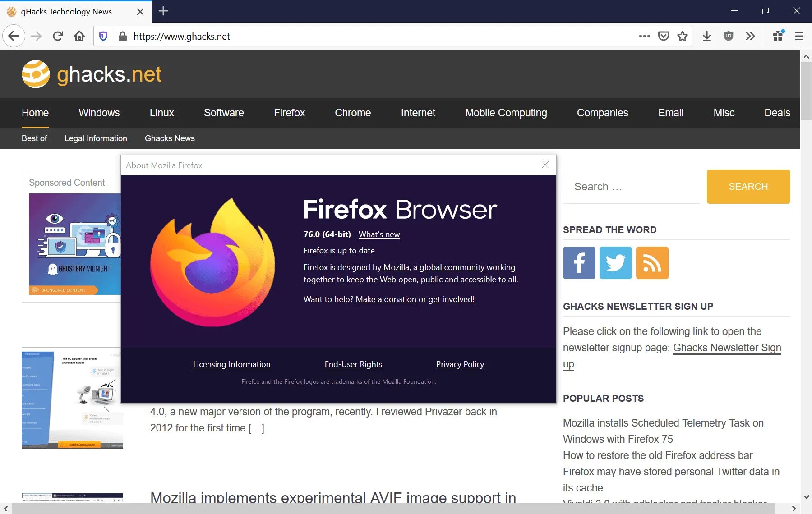Open the Chrome category

(x=353, y=113)
